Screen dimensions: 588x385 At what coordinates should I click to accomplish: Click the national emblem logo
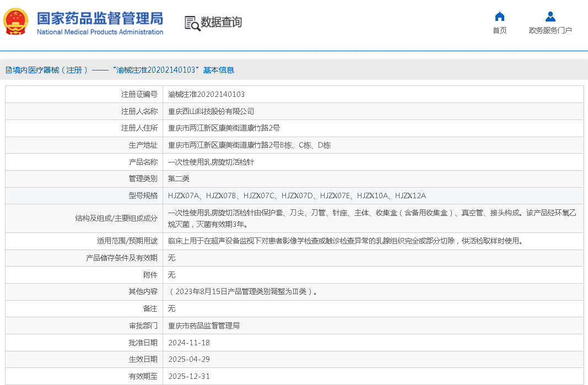17,22
